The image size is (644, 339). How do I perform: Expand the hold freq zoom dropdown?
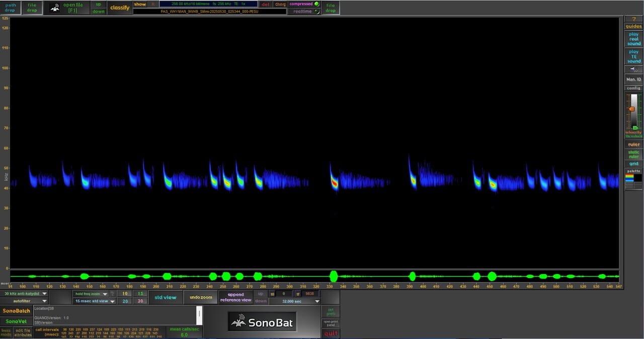click(x=91, y=293)
